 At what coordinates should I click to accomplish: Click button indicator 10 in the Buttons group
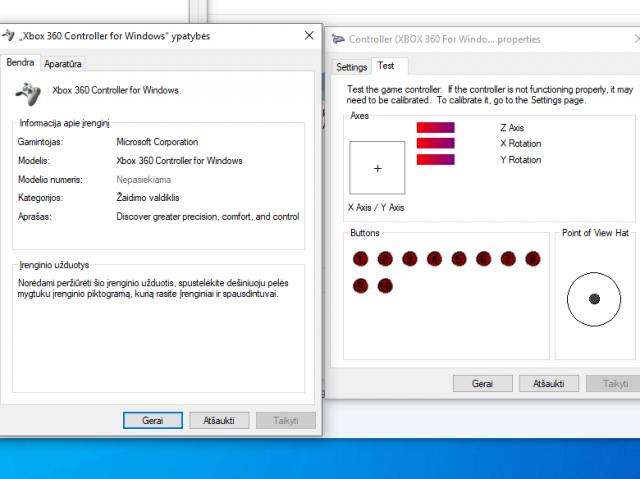pos(385,285)
